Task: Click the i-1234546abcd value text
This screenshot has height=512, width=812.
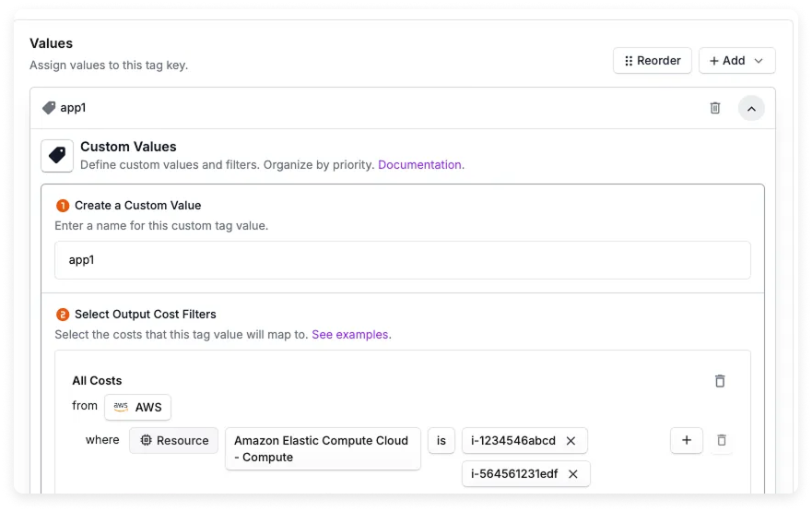Action: pyautogui.click(x=512, y=440)
